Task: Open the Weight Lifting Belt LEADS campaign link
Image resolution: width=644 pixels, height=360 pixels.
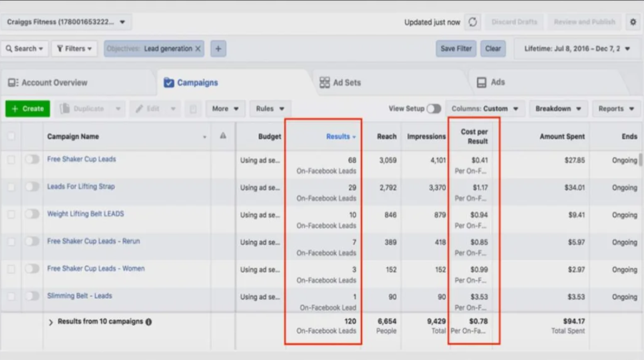Action: pyautogui.click(x=85, y=214)
